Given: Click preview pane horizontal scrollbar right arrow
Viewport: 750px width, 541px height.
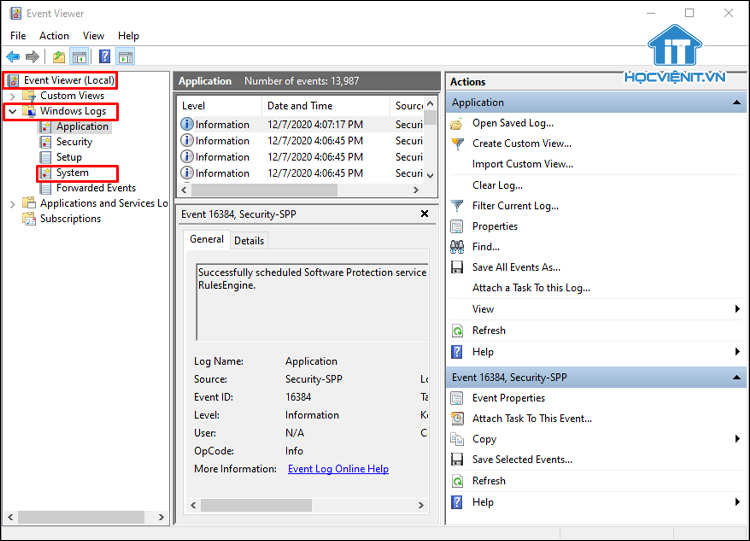Looking at the screenshot, I should [421, 505].
